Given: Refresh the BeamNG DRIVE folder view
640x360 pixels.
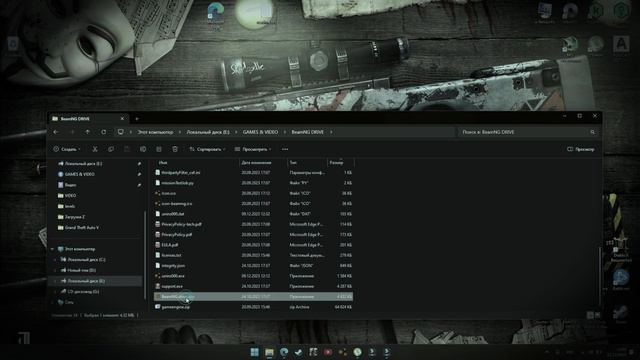Looking at the screenshot, I should [104, 132].
